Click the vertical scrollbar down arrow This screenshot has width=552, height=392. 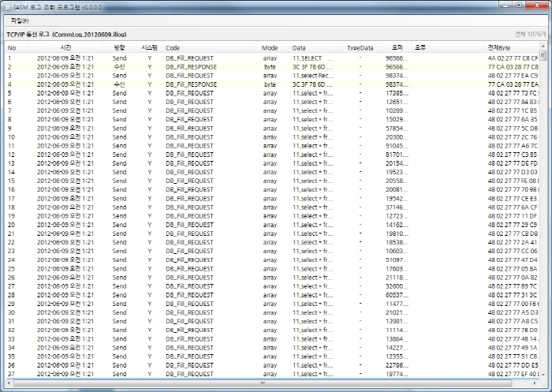pos(543,375)
